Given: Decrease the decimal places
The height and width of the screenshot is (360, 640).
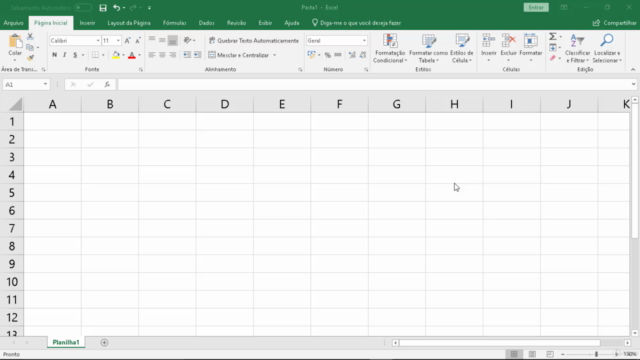Looking at the screenshot, I should [x=363, y=55].
